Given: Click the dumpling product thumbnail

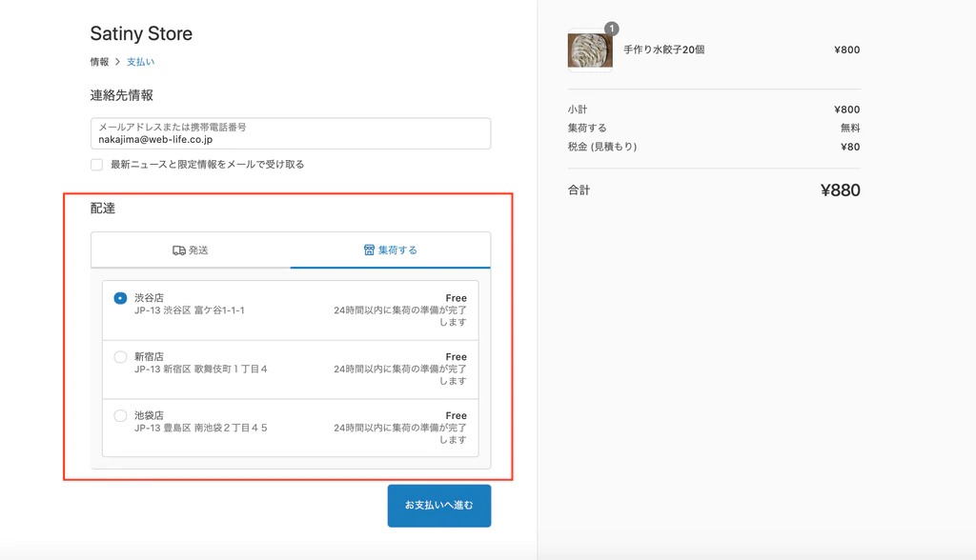Looking at the screenshot, I should (589, 50).
